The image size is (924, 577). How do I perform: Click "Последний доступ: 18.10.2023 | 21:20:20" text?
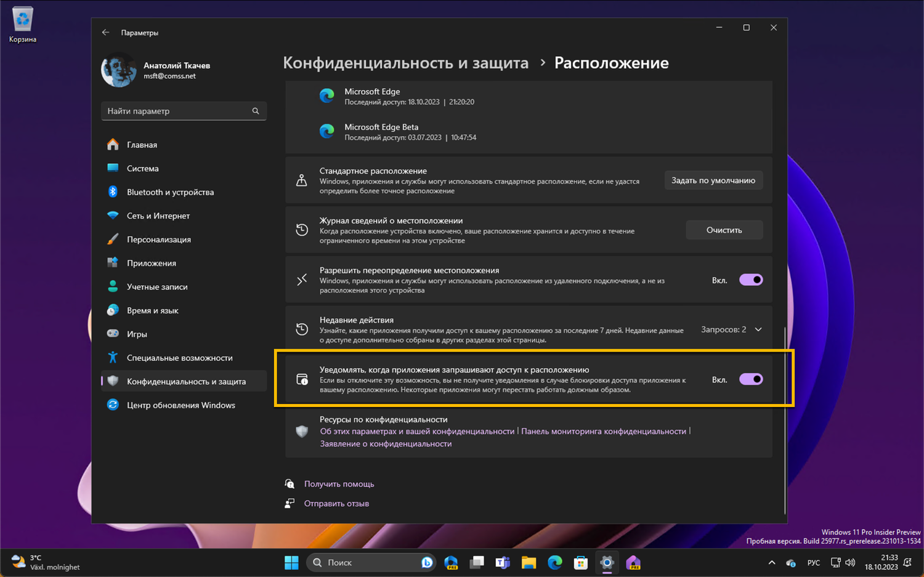[x=409, y=102]
